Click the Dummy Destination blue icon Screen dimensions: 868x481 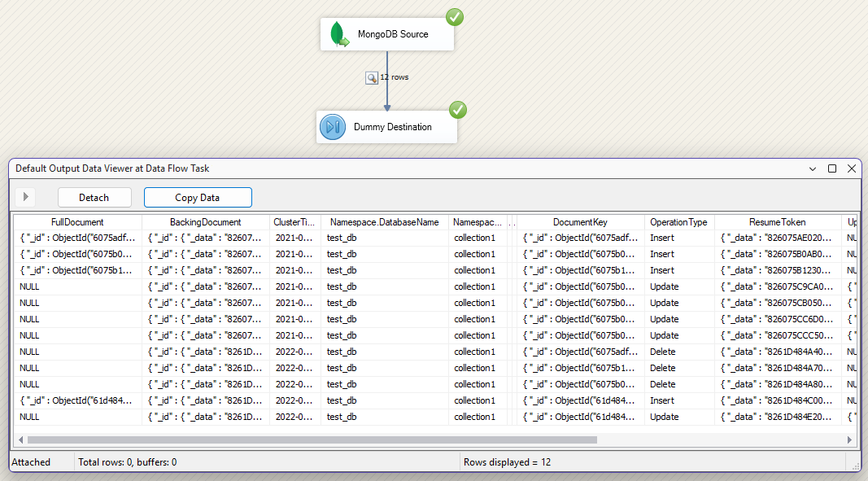[x=333, y=127]
